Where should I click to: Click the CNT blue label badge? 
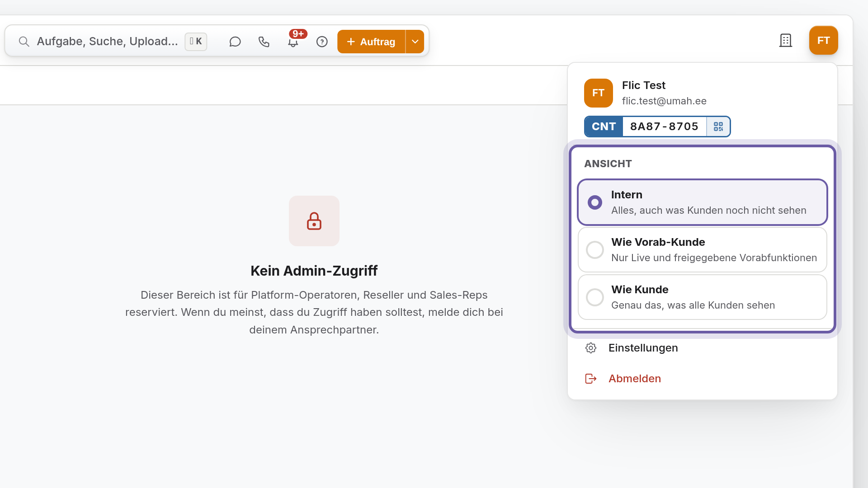coord(604,127)
